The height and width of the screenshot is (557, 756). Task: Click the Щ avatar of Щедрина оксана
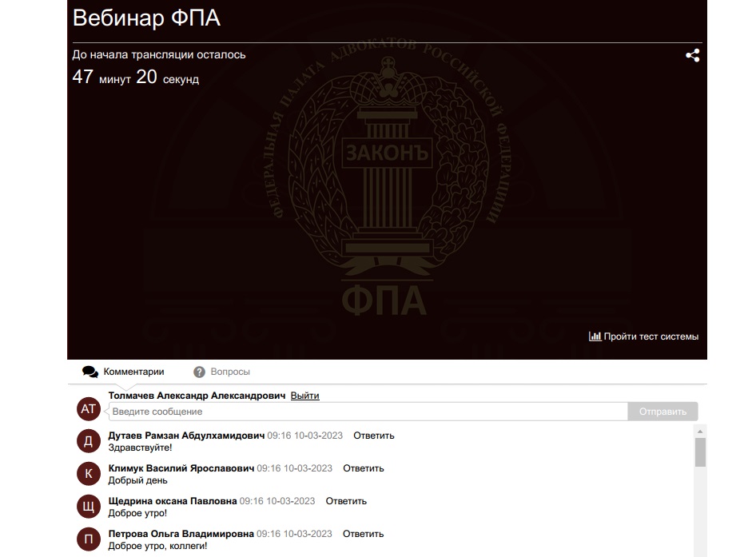(x=88, y=507)
